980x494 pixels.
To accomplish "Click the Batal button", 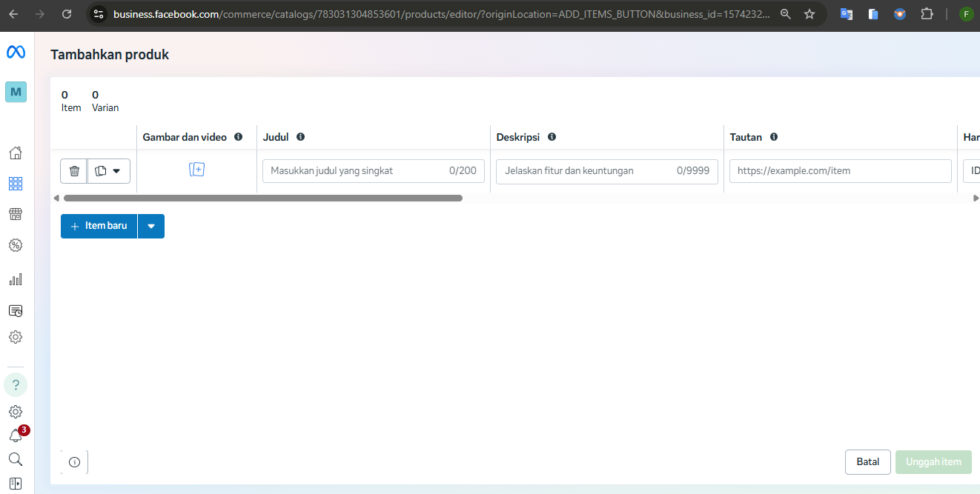I will pos(867,462).
